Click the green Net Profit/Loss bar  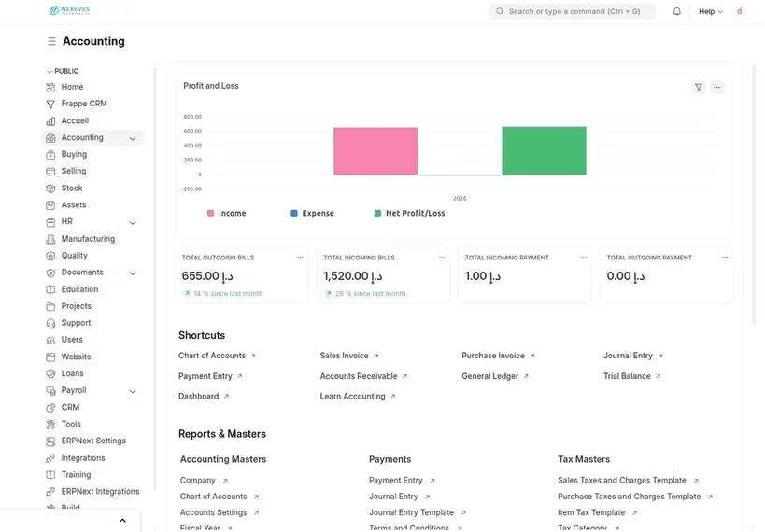click(544, 150)
